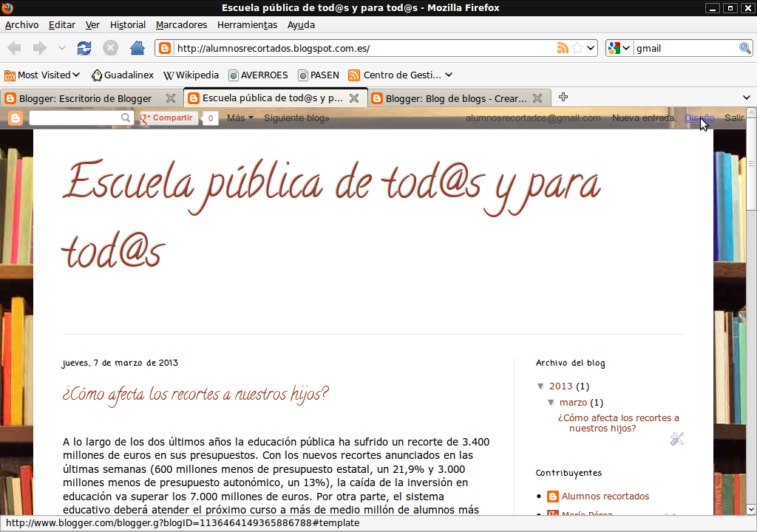Screen dimensions: 757x532
Task: Click the Home icon in the Firefox toolbar
Action: (138, 47)
